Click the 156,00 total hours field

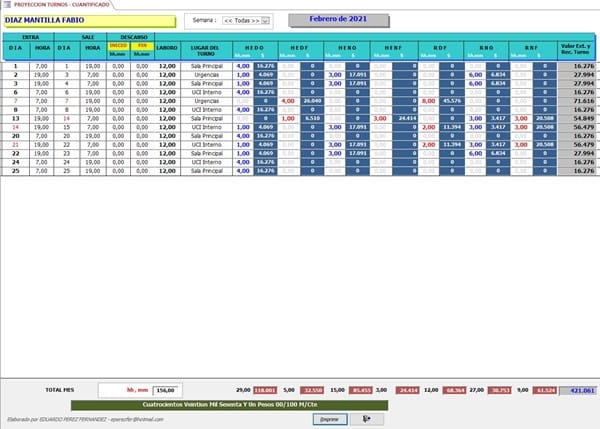tap(165, 390)
